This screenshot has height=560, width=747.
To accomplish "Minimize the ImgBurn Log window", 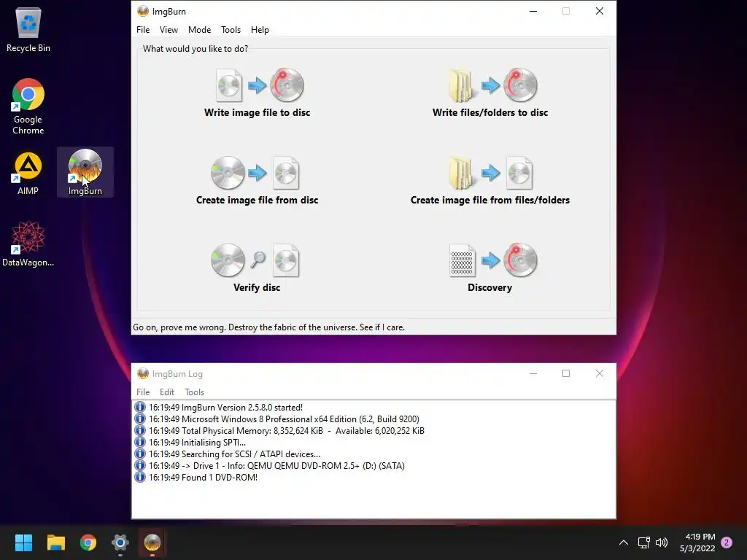I will point(533,373).
